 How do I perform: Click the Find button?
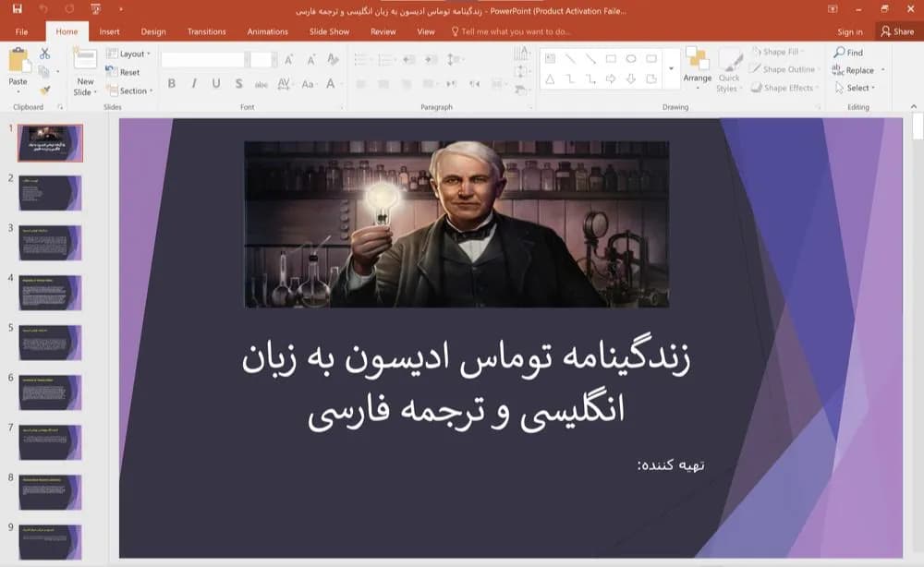(x=848, y=53)
